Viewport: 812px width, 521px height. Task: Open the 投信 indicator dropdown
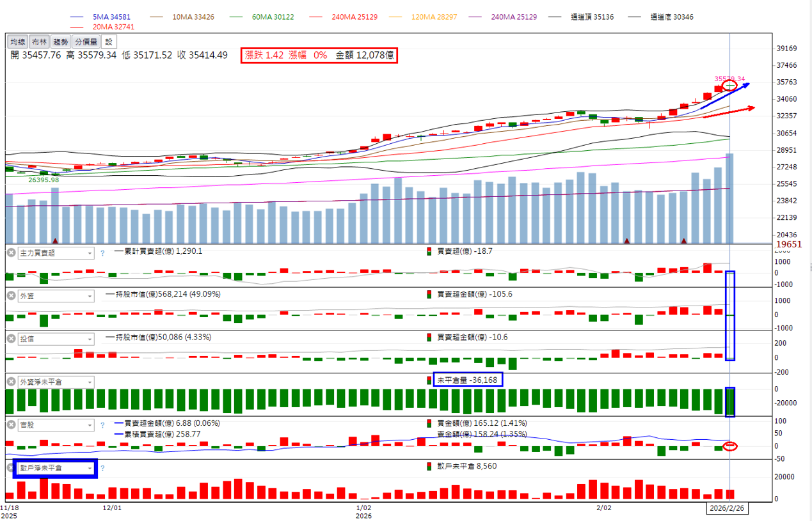tap(89, 339)
